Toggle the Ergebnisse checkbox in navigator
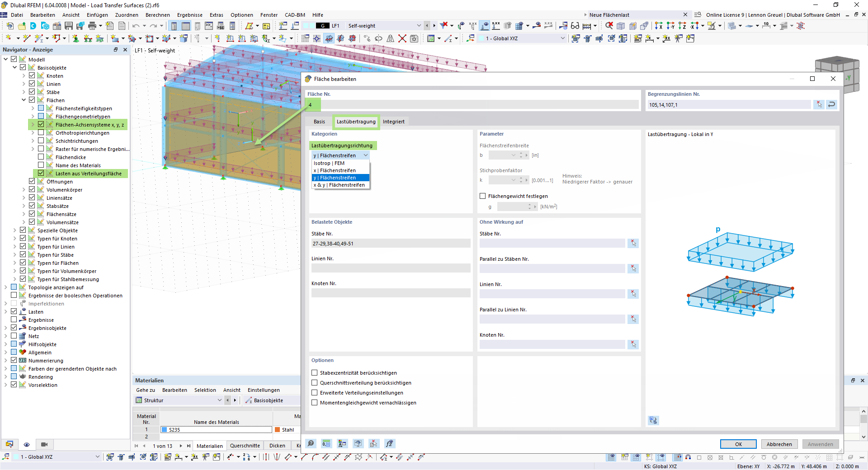 (14, 320)
